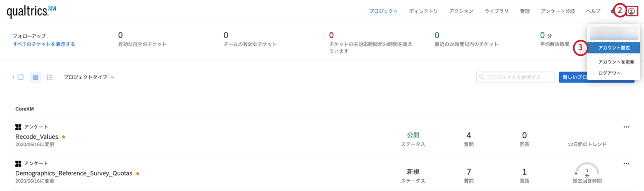Select アカウント設定 from the account menu

click(613, 48)
